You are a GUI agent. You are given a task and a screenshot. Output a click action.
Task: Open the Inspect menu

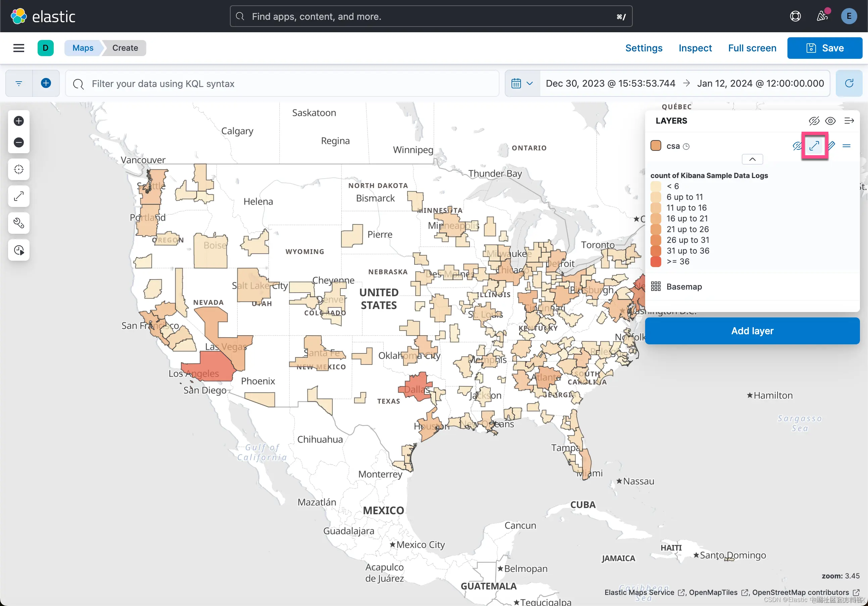(x=695, y=48)
